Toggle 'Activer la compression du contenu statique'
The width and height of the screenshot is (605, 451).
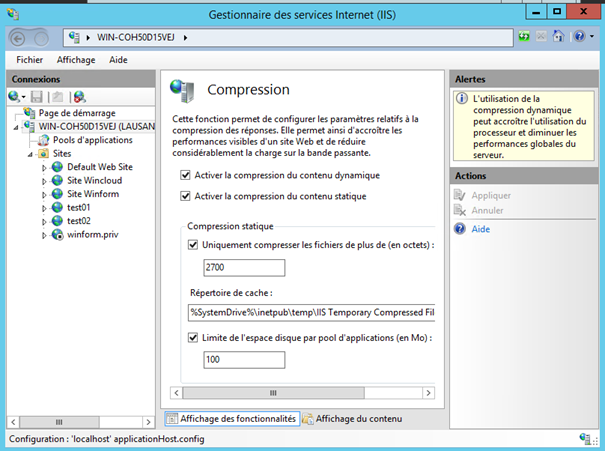click(x=185, y=196)
